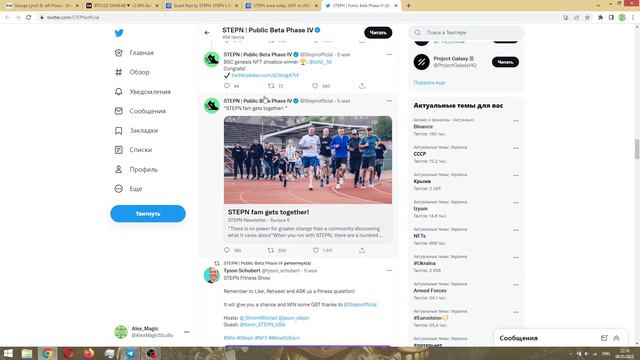The width and height of the screenshot is (640, 360).
Task: Click the page vertical scrollbar thumb
Action: point(637,149)
